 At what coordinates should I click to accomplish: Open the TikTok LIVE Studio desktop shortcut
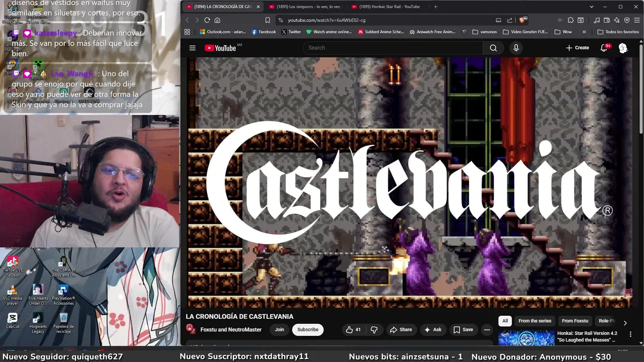pyautogui.click(x=12, y=266)
